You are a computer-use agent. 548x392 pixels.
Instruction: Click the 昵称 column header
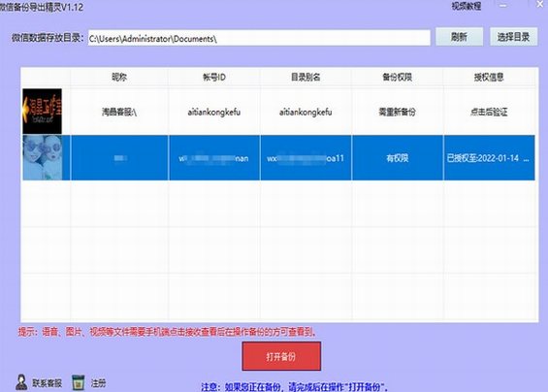coord(119,77)
